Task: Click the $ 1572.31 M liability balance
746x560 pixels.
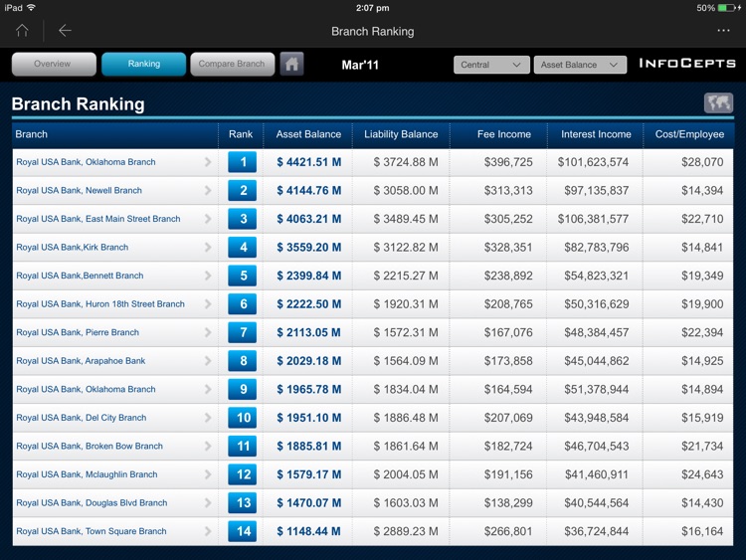Action: pyautogui.click(x=406, y=332)
